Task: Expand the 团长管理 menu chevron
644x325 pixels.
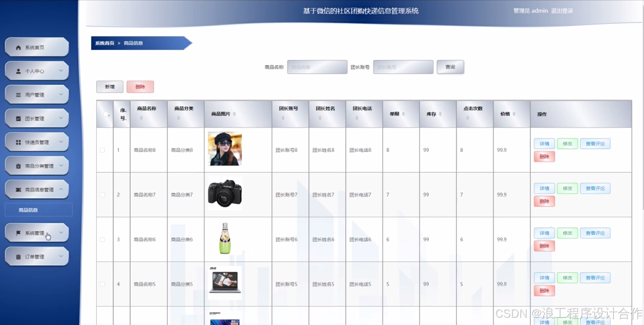Action: coord(61,118)
